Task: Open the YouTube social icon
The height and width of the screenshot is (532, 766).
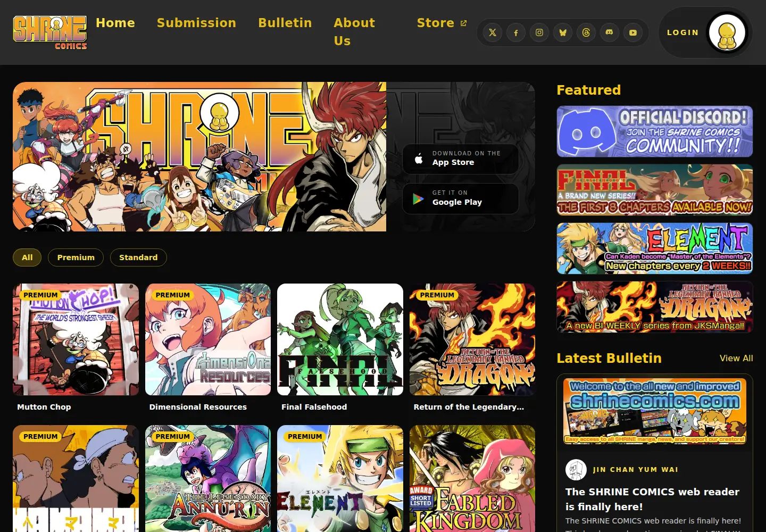Action: point(633,32)
